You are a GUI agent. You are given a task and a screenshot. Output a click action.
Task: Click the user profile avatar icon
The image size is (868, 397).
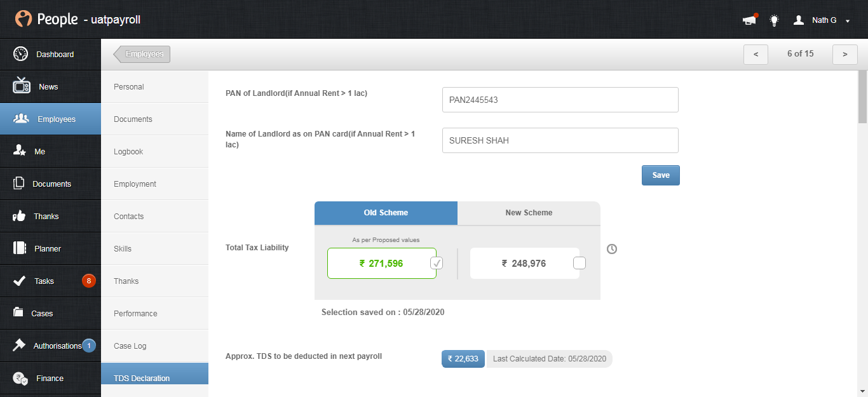[799, 20]
